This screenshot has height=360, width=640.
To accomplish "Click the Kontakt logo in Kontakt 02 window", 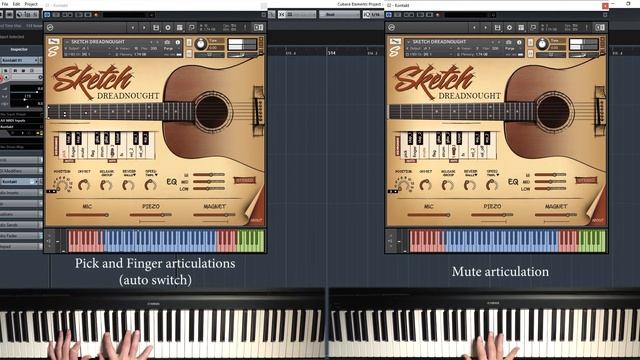I will 391,27.
